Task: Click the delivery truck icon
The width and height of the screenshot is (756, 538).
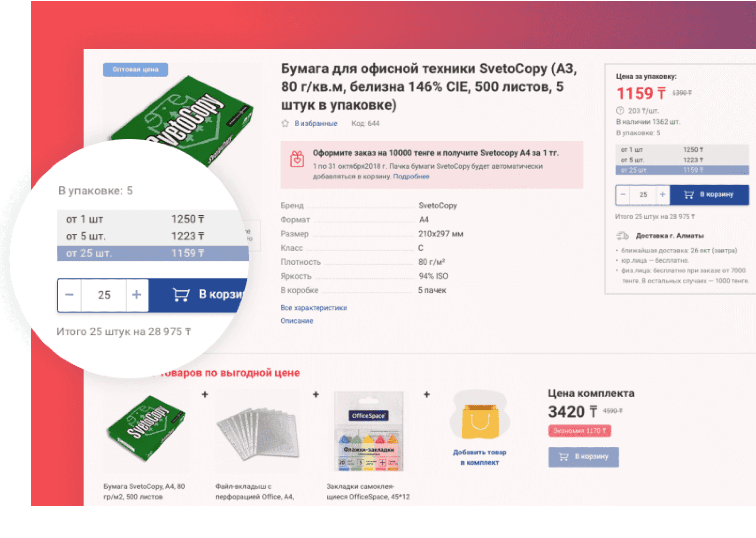Action: click(x=622, y=235)
